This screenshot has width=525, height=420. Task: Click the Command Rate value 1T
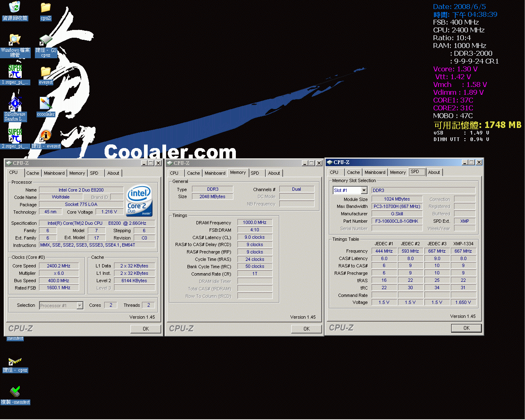255,274
